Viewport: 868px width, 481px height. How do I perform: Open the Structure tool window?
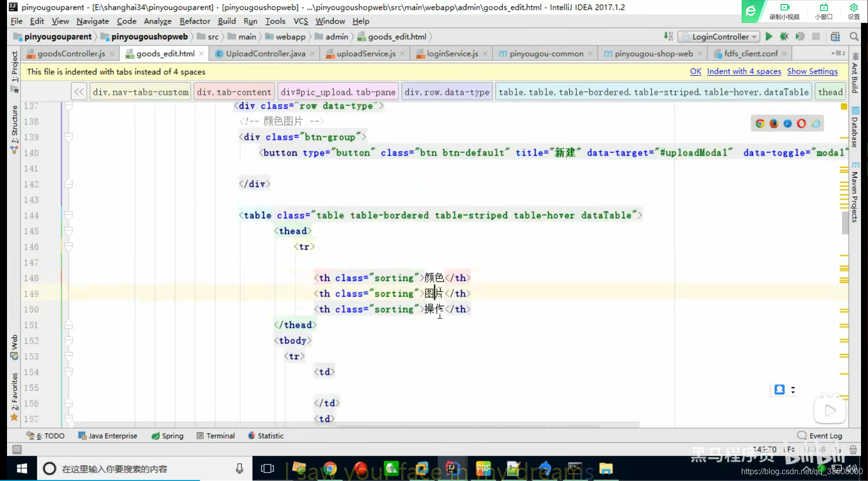point(14,129)
